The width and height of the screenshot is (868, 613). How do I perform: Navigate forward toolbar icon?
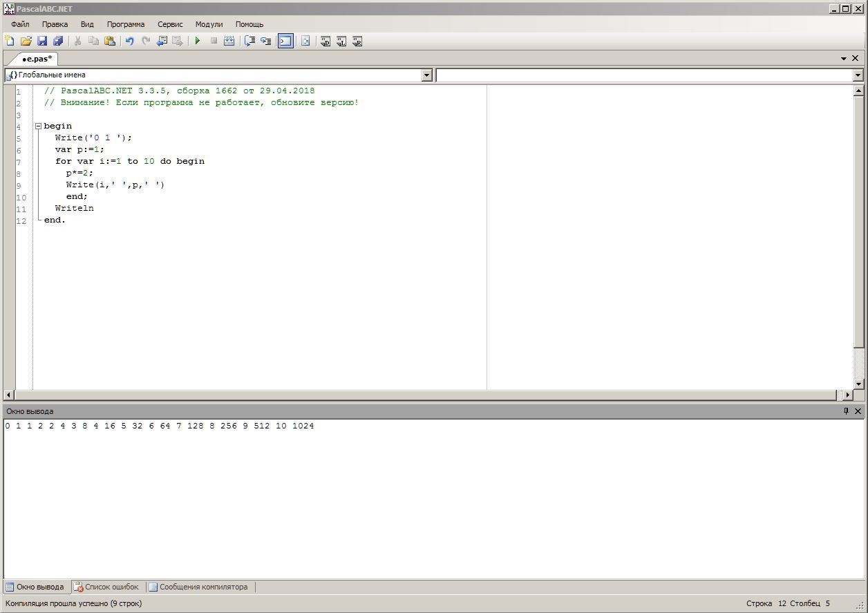178,41
